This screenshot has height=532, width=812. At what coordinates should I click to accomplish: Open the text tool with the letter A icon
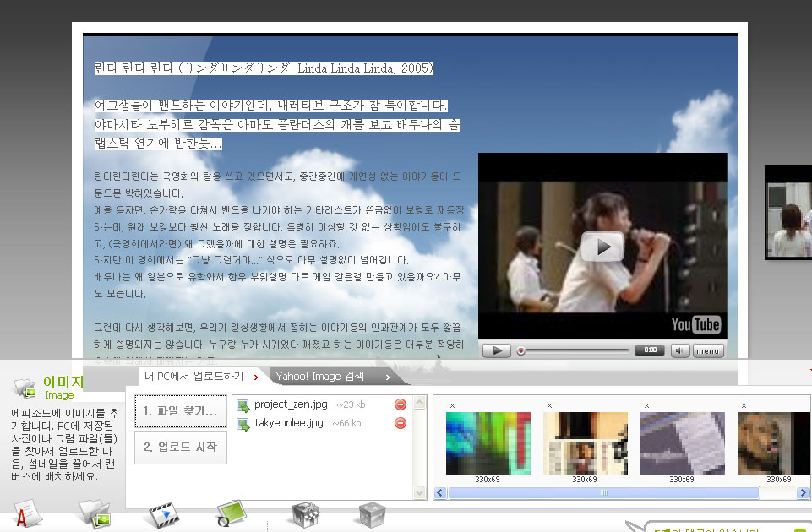[28, 514]
